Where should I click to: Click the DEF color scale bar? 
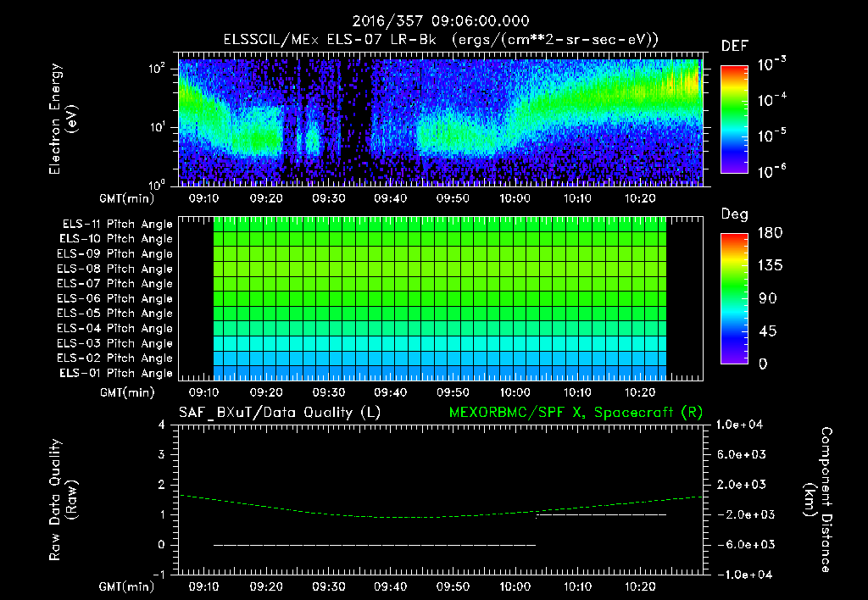tap(734, 119)
